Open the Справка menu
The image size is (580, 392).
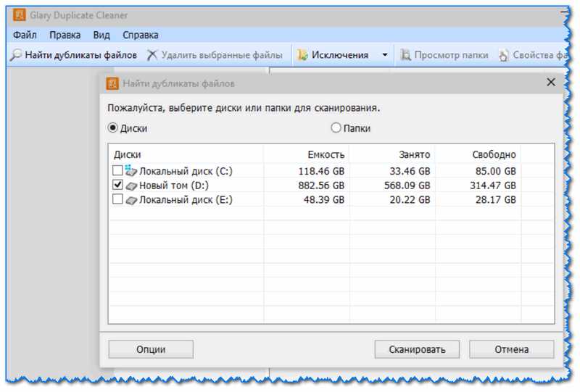[141, 35]
